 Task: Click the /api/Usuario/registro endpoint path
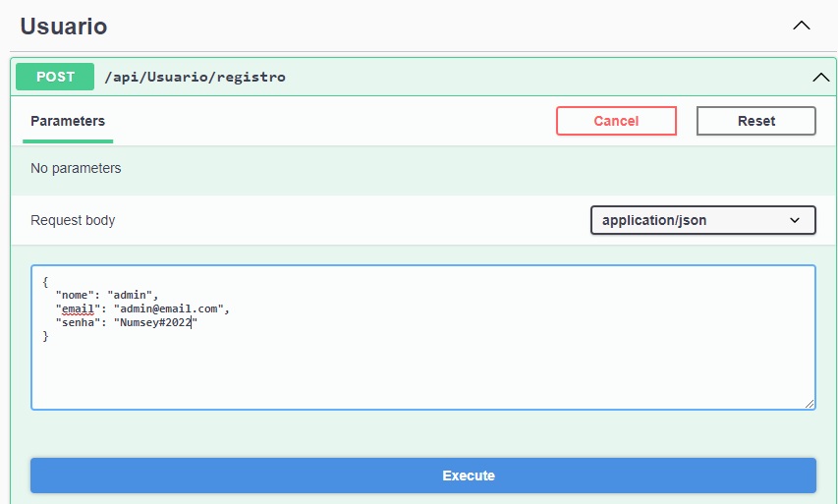tap(196, 77)
